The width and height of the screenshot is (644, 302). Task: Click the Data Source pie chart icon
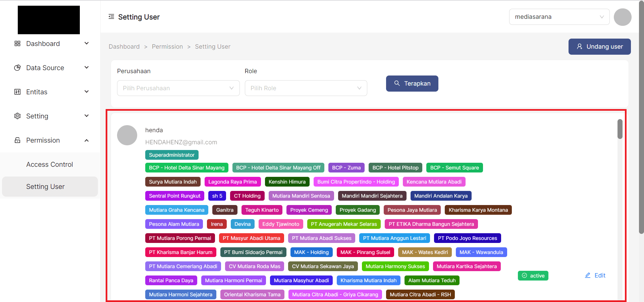point(17,68)
